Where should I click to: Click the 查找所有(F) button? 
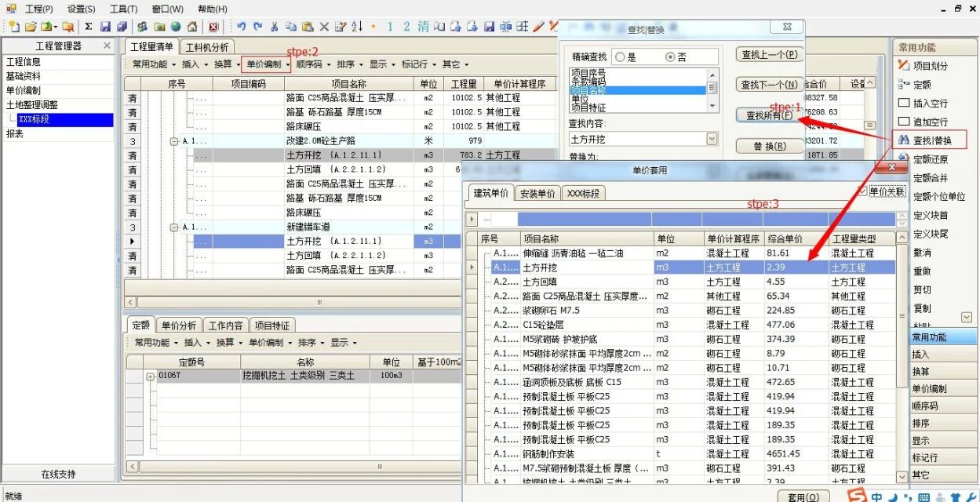pyautogui.click(x=770, y=115)
